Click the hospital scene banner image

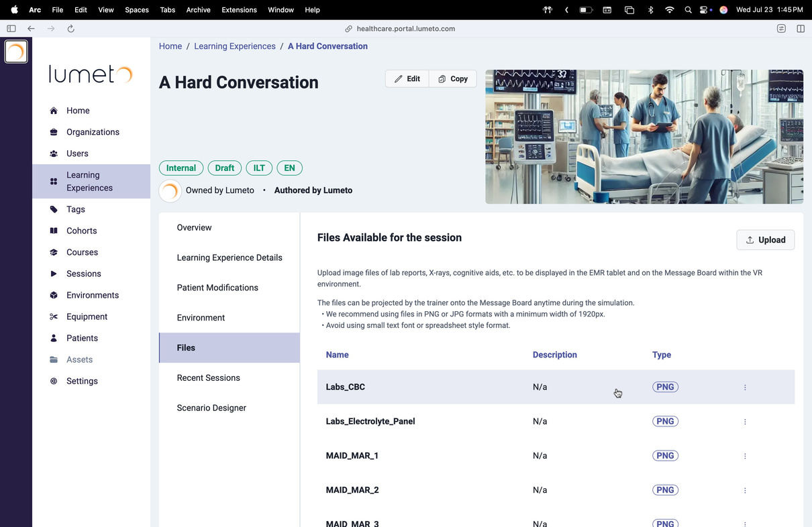coord(644,137)
